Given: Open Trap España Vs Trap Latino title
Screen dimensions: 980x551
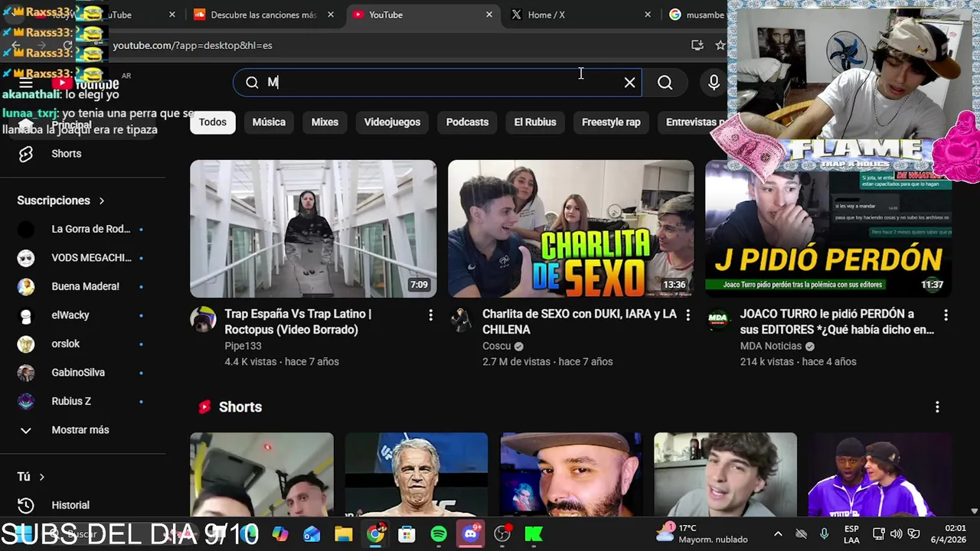Looking at the screenshot, I should [298, 321].
